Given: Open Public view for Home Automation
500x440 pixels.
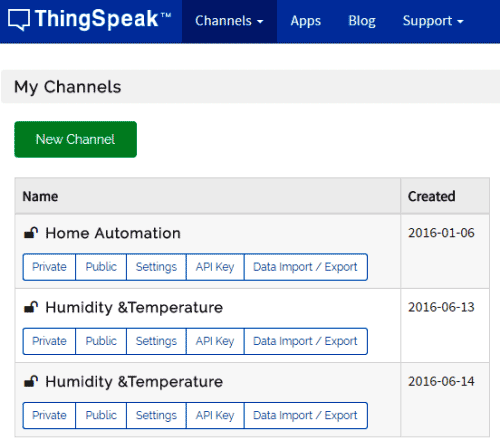Looking at the screenshot, I should tap(101, 267).
